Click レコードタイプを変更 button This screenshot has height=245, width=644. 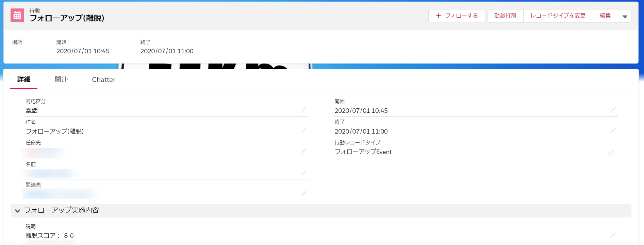coord(558,16)
